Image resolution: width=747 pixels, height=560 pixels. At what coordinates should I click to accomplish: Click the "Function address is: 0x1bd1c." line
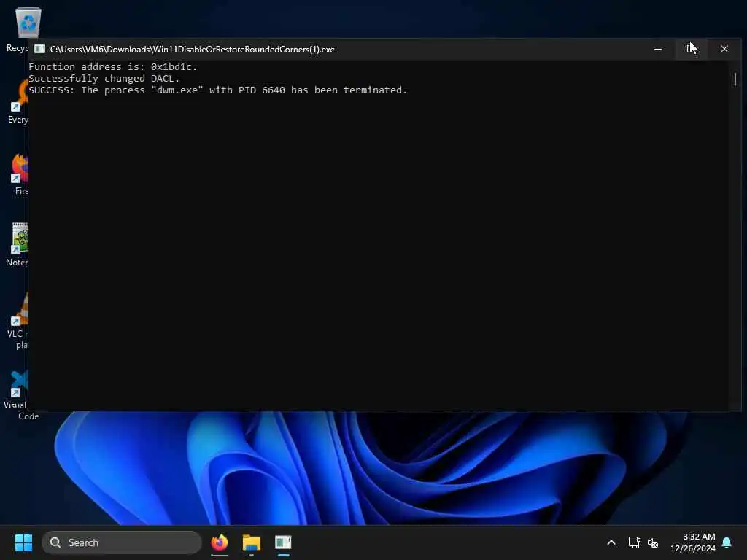[112, 66]
